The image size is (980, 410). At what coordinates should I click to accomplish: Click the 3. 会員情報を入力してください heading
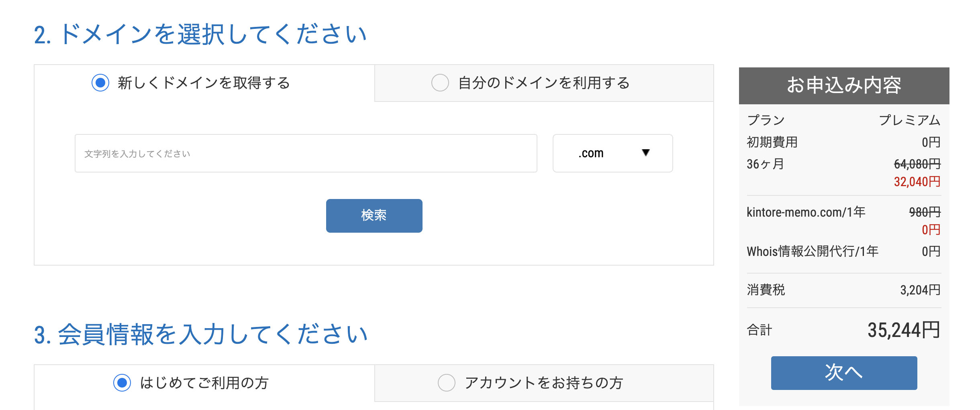[x=201, y=334]
